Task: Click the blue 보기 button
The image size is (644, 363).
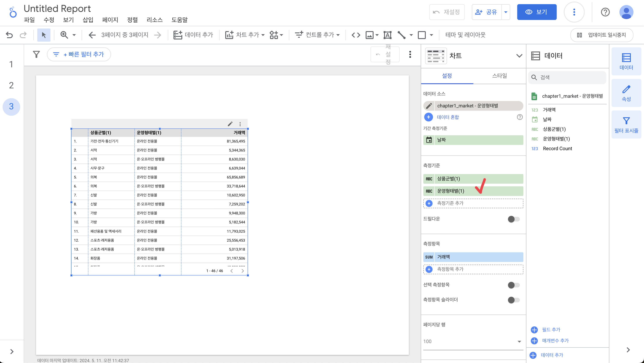Action: 537,12
